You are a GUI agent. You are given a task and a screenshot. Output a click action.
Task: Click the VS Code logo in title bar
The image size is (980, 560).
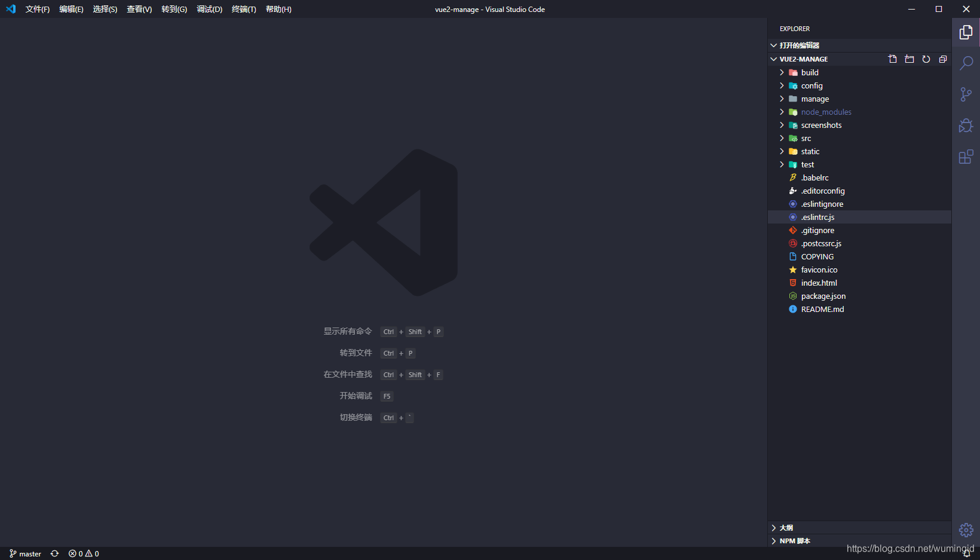point(11,9)
